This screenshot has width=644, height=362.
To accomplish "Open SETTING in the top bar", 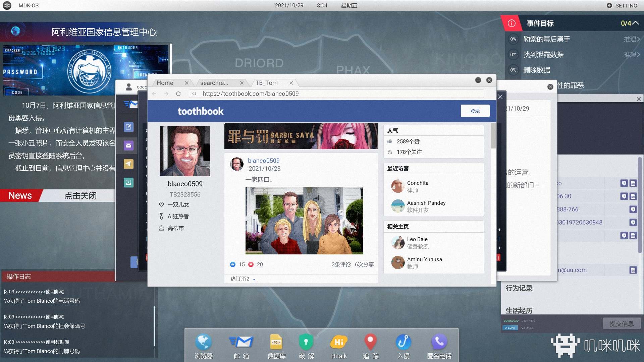I will click(622, 5).
